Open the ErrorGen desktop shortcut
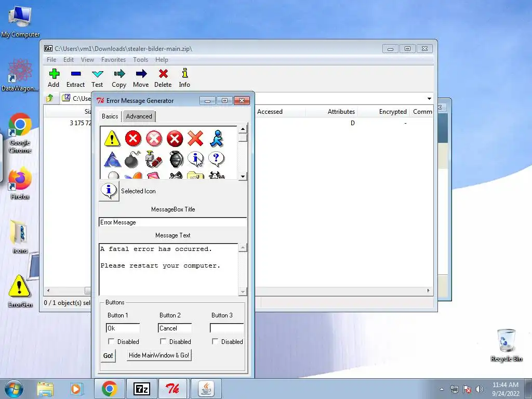Image resolution: width=532 pixels, height=399 pixels. (x=20, y=291)
